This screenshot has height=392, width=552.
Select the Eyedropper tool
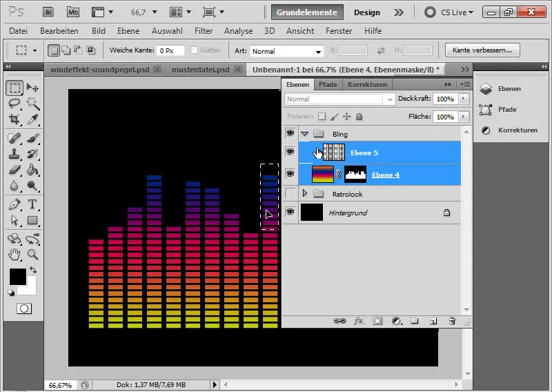point(32,119)
